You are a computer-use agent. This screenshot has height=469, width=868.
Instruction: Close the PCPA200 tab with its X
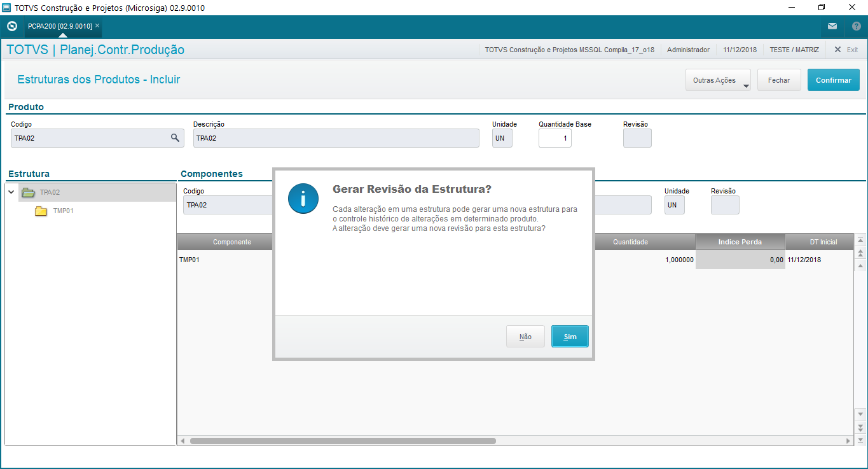click(x=97, y=26)
